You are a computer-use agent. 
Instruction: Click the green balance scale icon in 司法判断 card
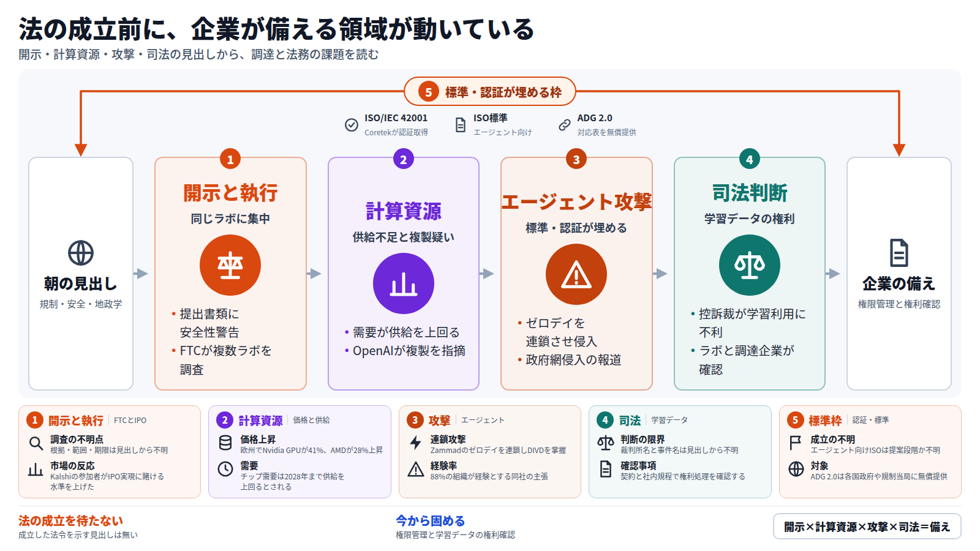click(x=750, y=265)
